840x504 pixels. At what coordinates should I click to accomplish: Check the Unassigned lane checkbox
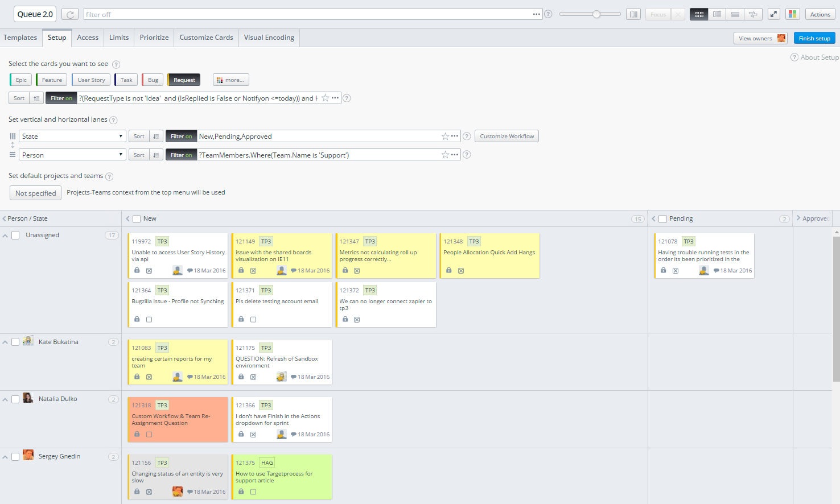click(15, 235)
